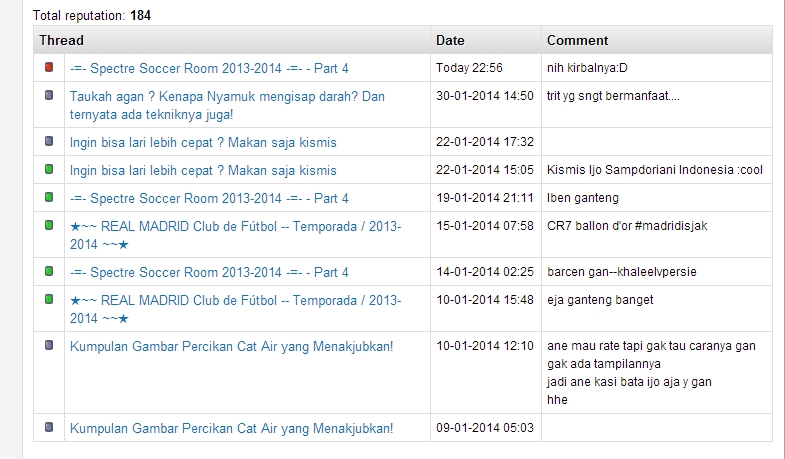This screenshot has width=785, height=459.
Task: Click green icon beside the 'Iben ganteng' row
Action: click(49, 198)
